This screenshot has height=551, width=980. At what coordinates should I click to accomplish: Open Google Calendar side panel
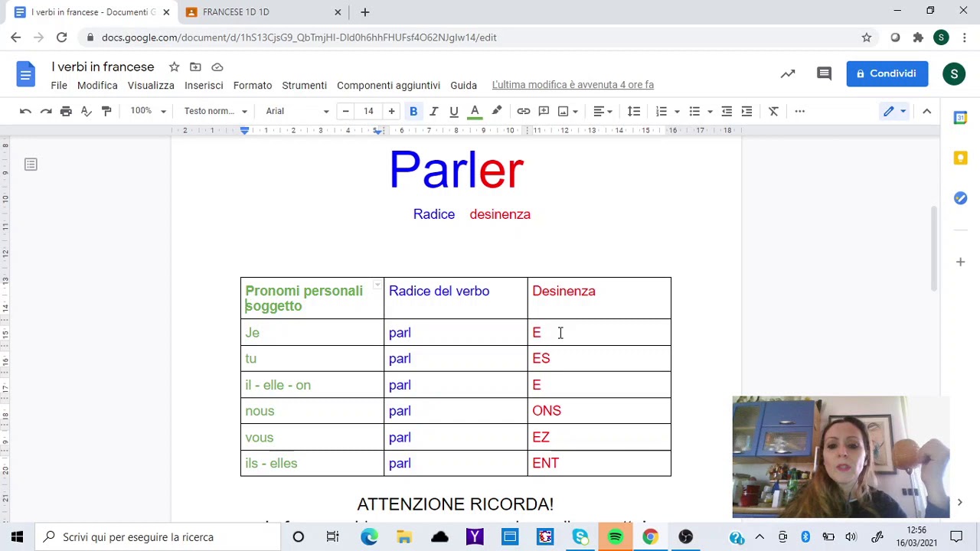[x=960, y=118]
